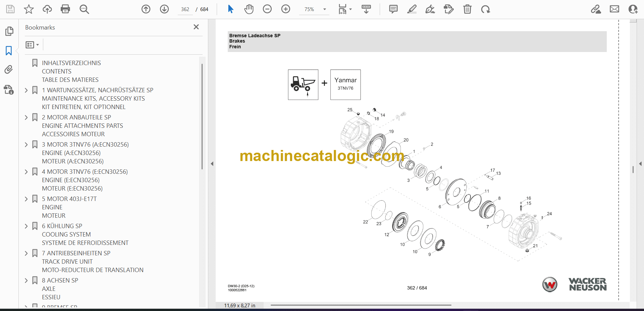The height and width of the screenshot is (311, 644).
Task: Open the Attachments paperclip panel
Action: point(9,69)
